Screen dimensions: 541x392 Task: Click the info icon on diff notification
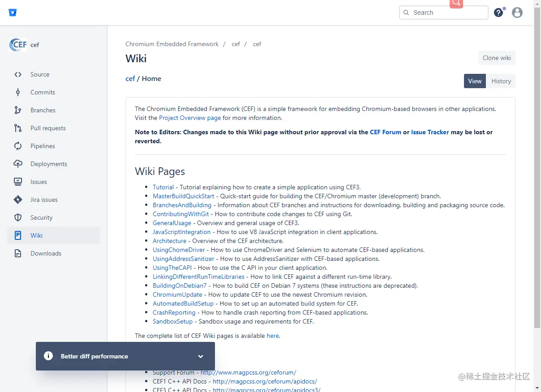click(48, 356)
